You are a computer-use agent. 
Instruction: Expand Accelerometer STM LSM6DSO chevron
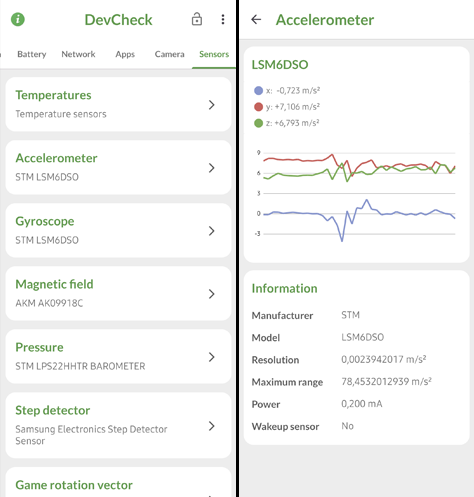[x=211, y=168]
